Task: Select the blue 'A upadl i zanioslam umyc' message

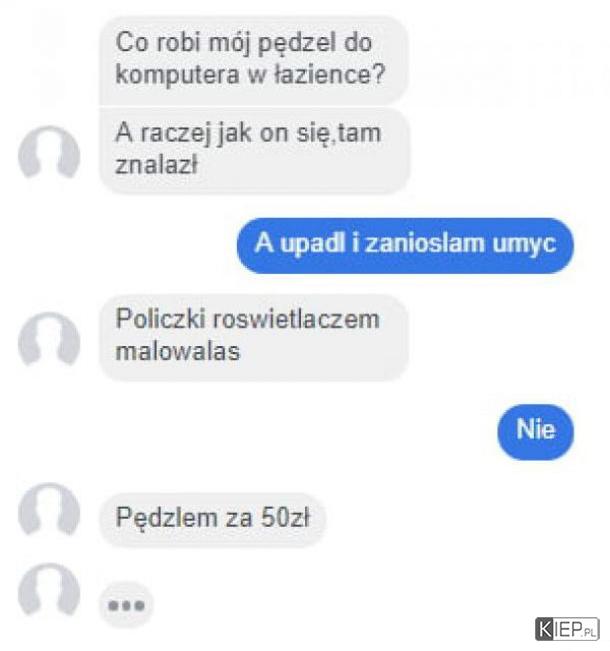Action: pyautogui.click(x=405, y=245)
